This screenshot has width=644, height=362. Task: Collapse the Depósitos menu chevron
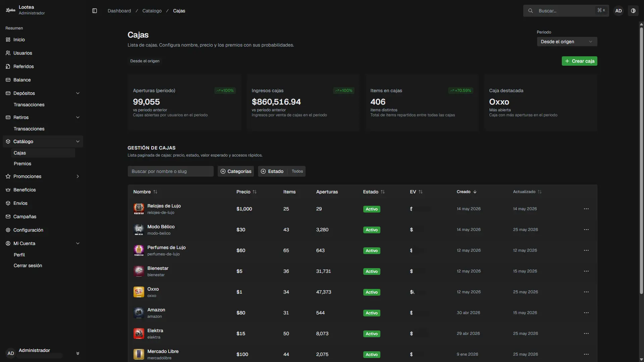pyautogui.click(x=78, y=93)
